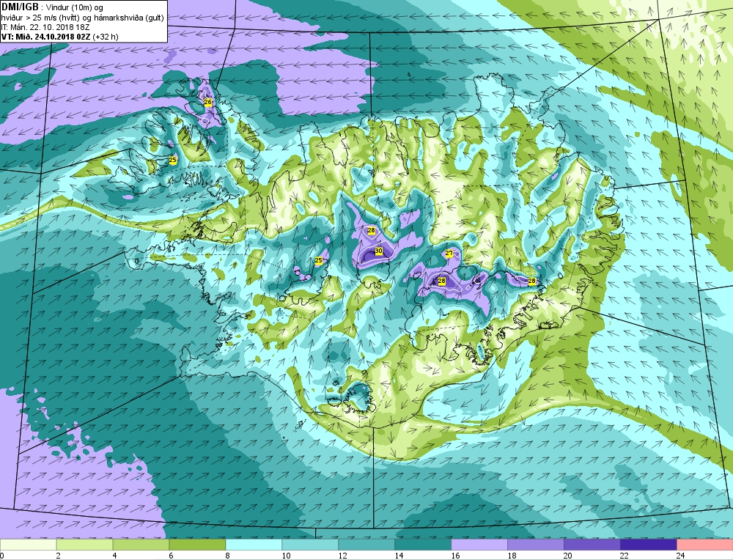Choose the 14–16 m/s dark teal legend swatch
This screenshot has height=560, width=733.
(423, 545)
